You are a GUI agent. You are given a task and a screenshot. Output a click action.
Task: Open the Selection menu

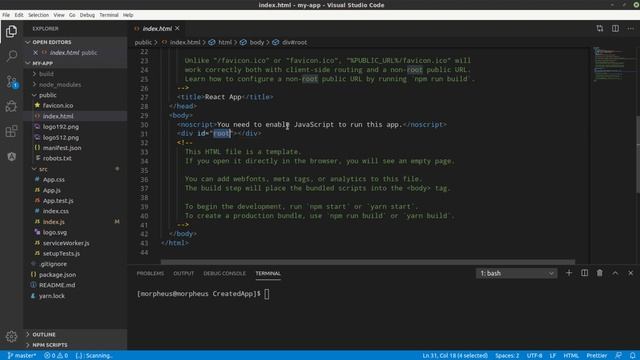[38, 15]
